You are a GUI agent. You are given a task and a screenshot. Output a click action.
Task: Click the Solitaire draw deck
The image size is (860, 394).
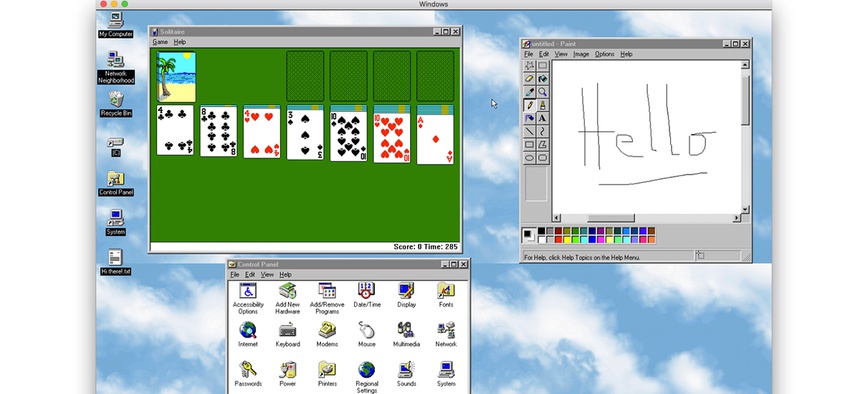176,76
